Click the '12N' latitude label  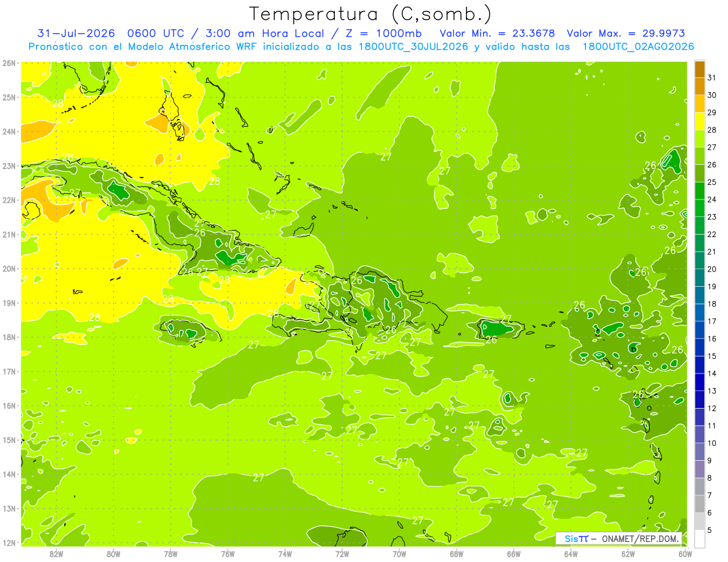[x=9, y=543]
